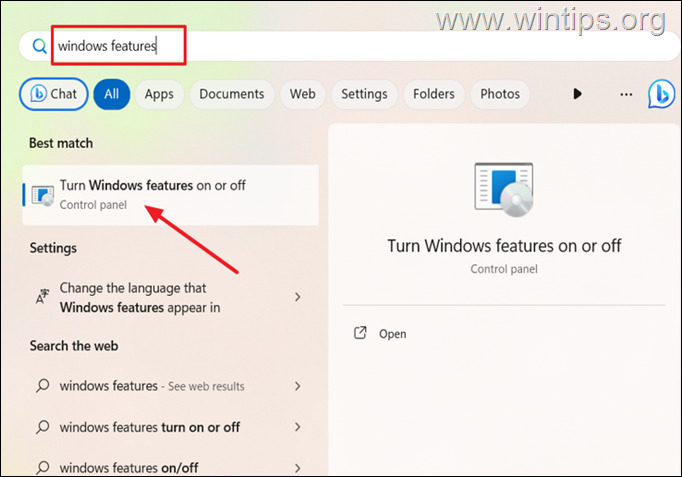Image resolution: width=682 pixels, height=477 pixels.
Task: Click the Turn Windows features on or off preview title
Action: [504, 246]
